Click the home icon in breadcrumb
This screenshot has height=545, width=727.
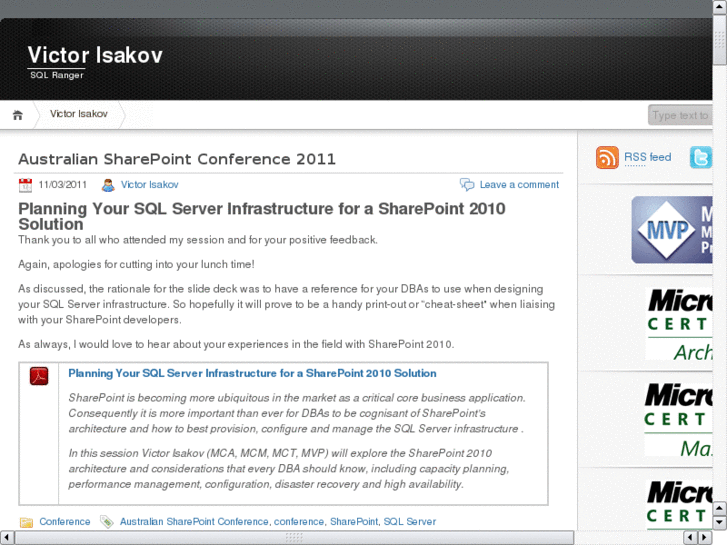coord(18,115)
